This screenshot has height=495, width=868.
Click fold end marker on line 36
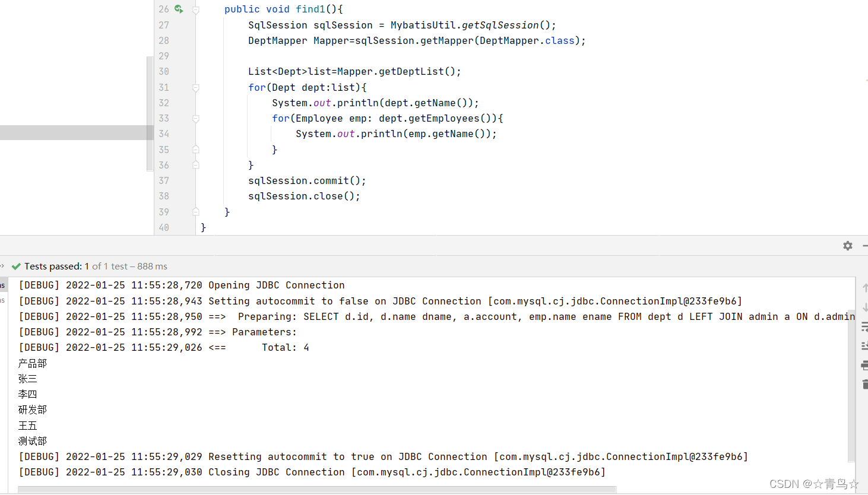pos(196,165)
